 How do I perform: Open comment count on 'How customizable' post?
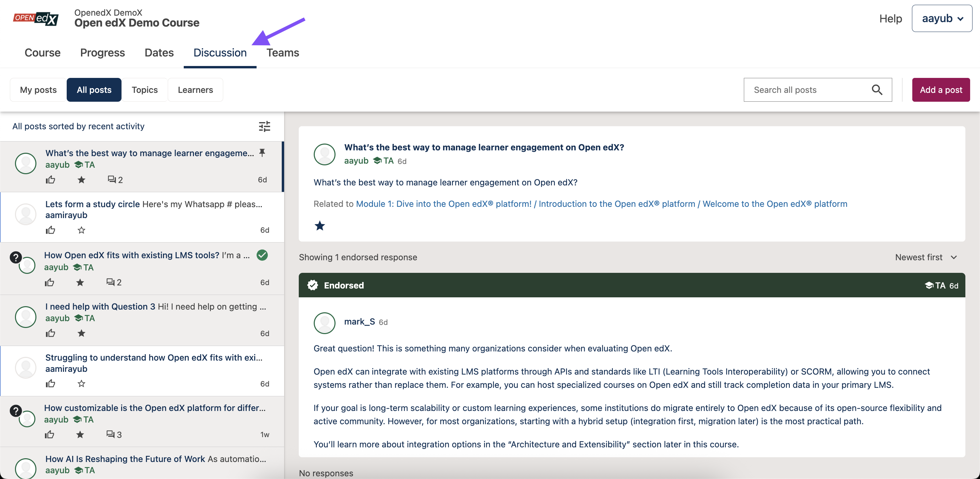click(113, 434)
